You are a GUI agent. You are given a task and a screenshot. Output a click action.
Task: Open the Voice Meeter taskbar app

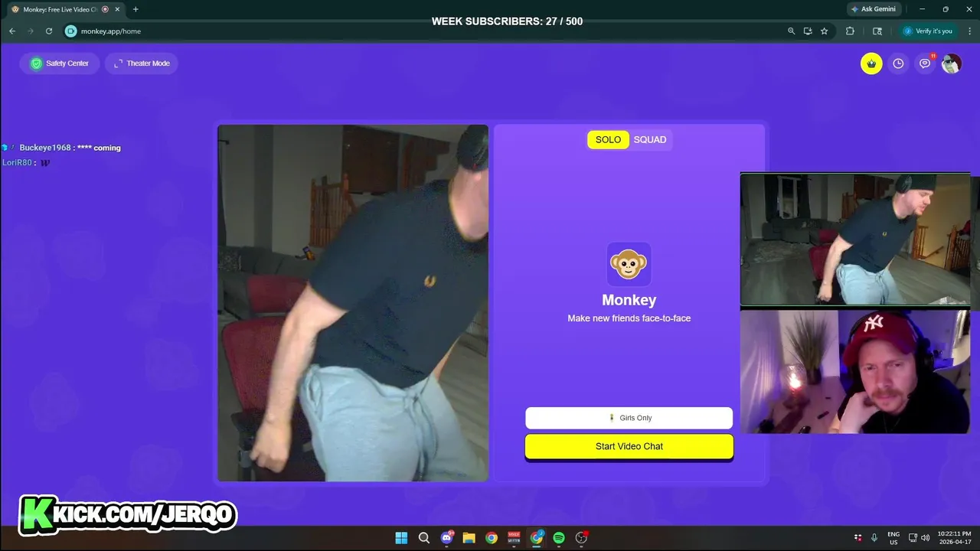(x=514, y=538)
